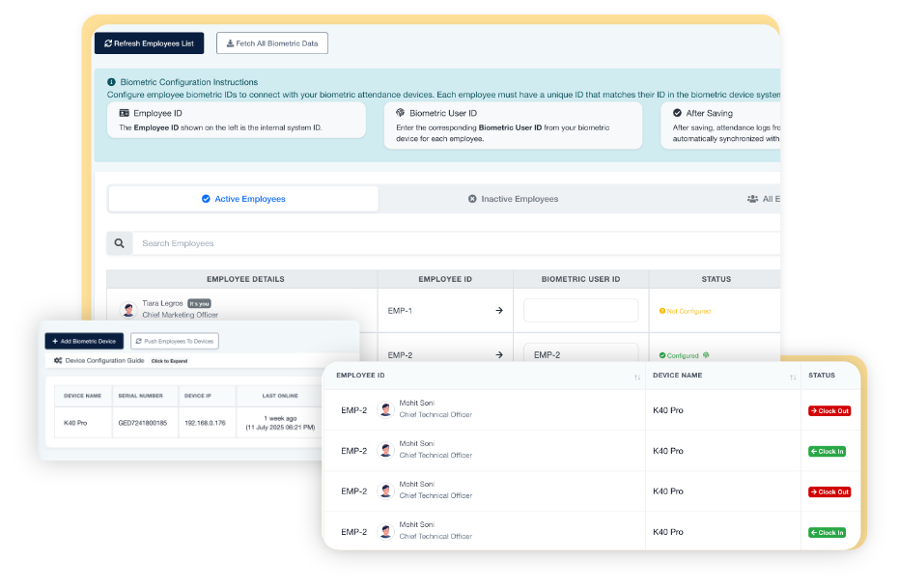Click the empty Biometric User ID field for EMP-1
899x588 pixels.
click(x=580, y=310)
